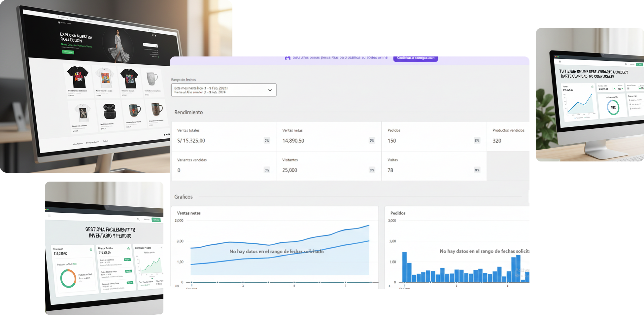
Task: Click the storefront search input field
Action: pos(149,45)
